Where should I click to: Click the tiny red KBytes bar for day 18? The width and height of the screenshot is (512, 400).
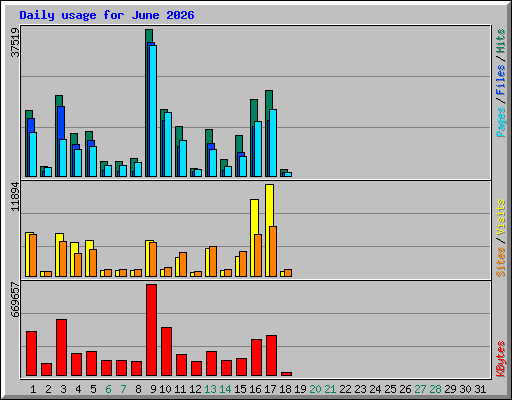[x=286, y=374]
